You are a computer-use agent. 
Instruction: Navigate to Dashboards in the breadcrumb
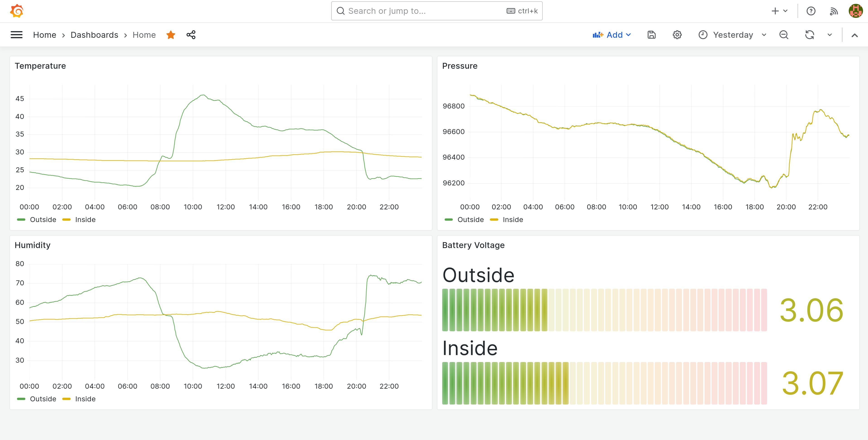click(x=94, y=35)
